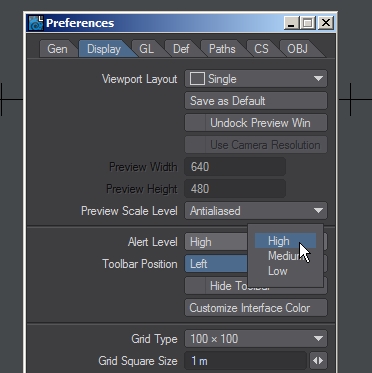Open the Paths tab

[x=222, y=49]
